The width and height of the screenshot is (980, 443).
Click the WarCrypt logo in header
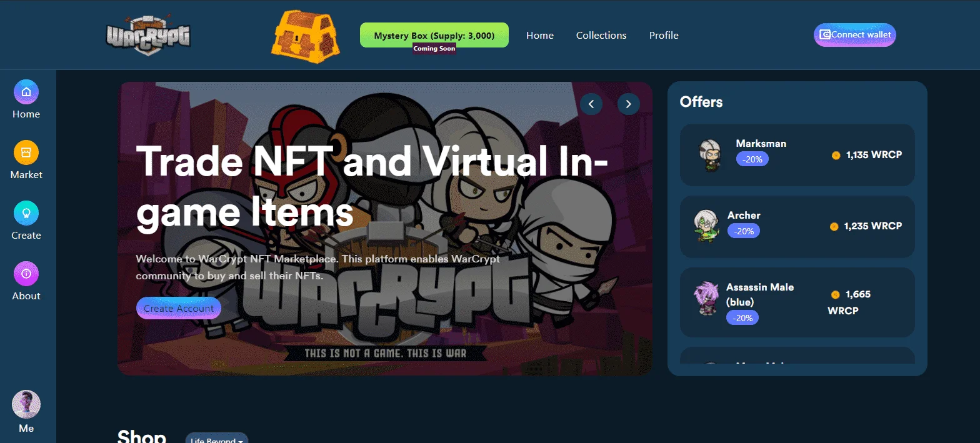(148, 35)
